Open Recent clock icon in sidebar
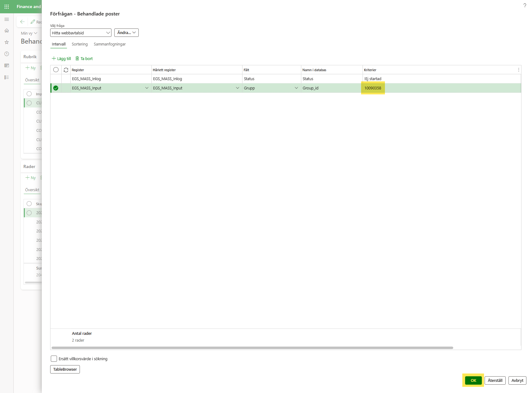 coord(7,54)
